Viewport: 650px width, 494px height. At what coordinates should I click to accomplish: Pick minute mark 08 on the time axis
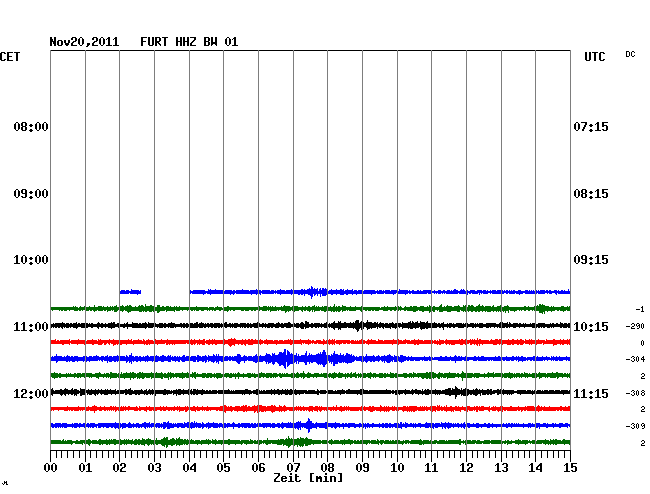click(327, 468)
